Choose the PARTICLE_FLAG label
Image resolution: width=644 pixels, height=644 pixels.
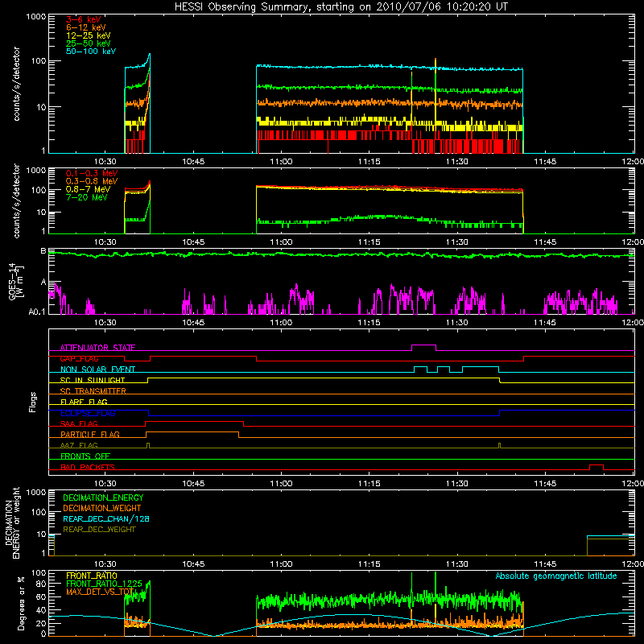tap(90, 434)
